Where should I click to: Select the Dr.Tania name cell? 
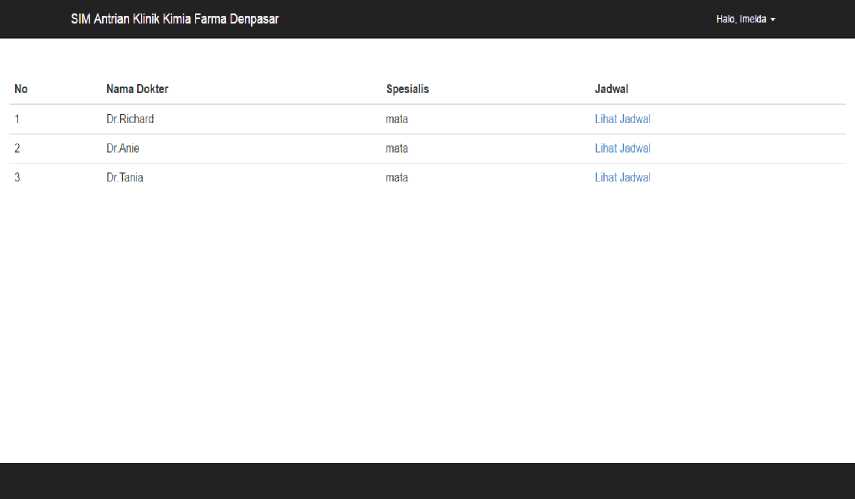click(125, 178)
